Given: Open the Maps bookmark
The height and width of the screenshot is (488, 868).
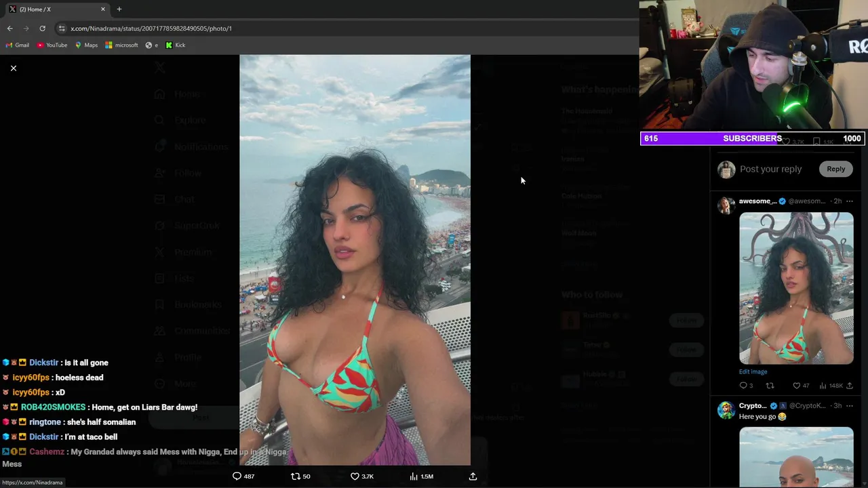Looking at the screenshot, I should pyautogui.click(x=86, y=45).
